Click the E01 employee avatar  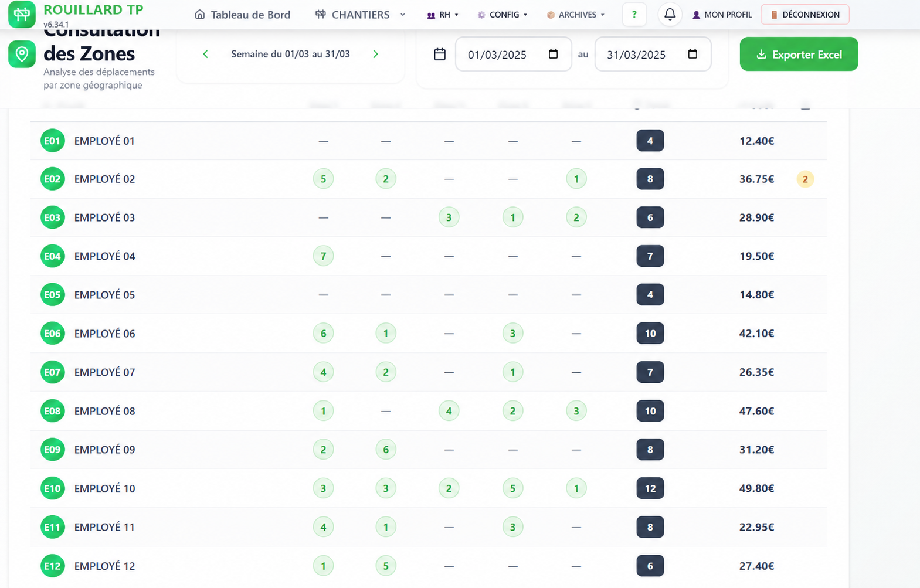[x=52, y=141]
